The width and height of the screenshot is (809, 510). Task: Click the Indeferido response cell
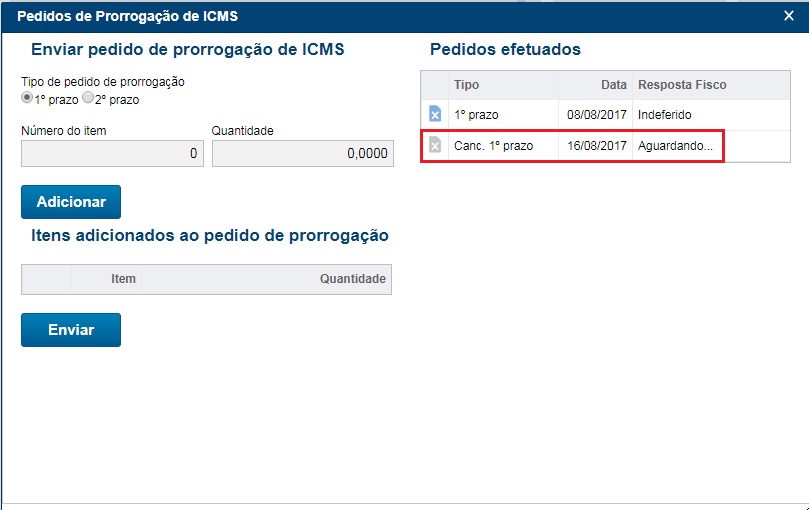[664, 115]
